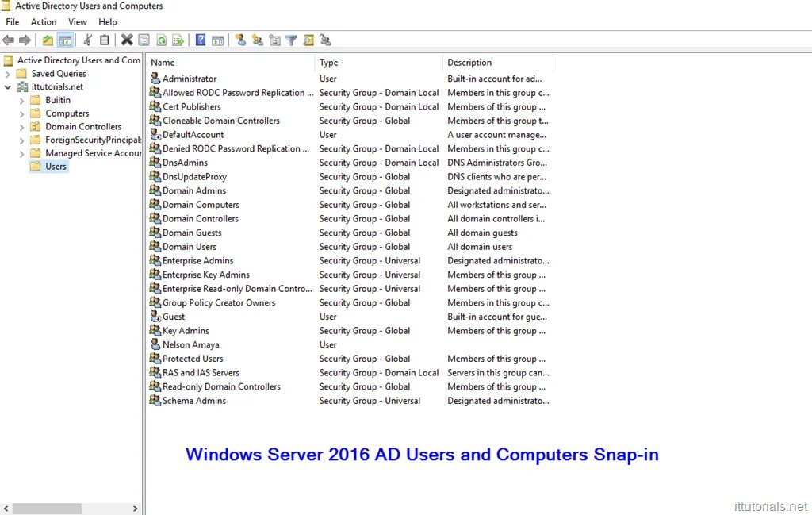Select Computers folder in tree
This screenshot has width=812, height=515.
pyautogui.click(x=67, y=113)
